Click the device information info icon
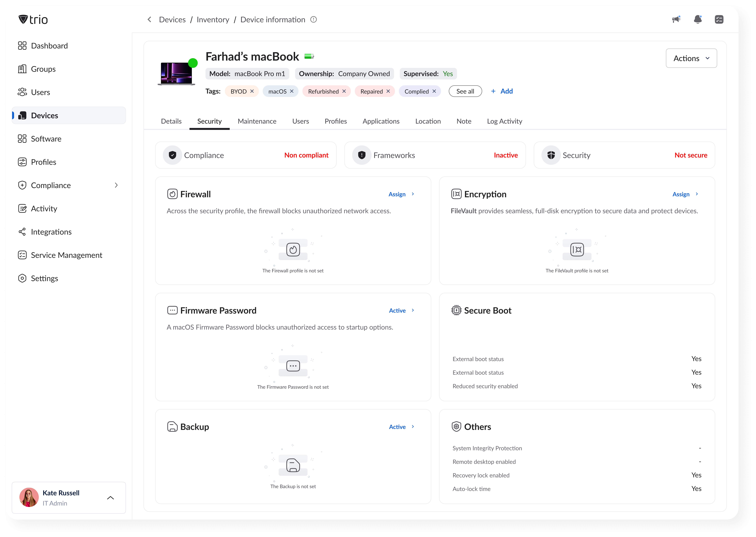The image size is (756, 537). pos(313,20)
